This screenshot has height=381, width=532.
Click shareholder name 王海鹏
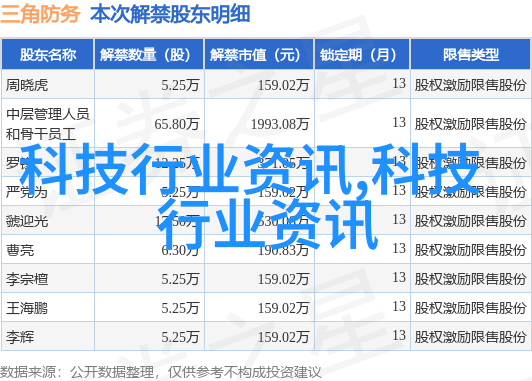click(x=27, y=308)
